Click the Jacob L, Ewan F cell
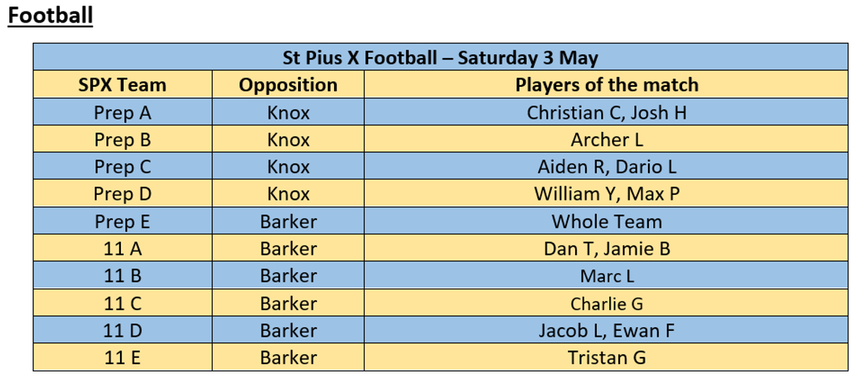Screen dimensions: 868x378 tap(606, 330)
